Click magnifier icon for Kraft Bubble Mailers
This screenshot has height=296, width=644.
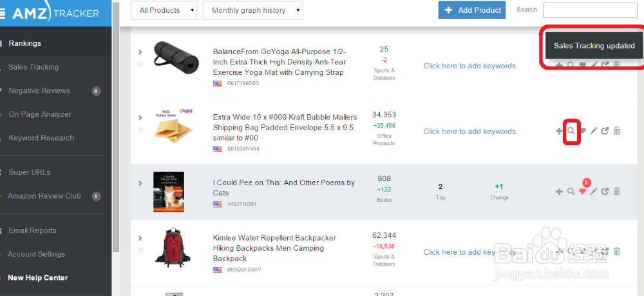tap(571, 131)
